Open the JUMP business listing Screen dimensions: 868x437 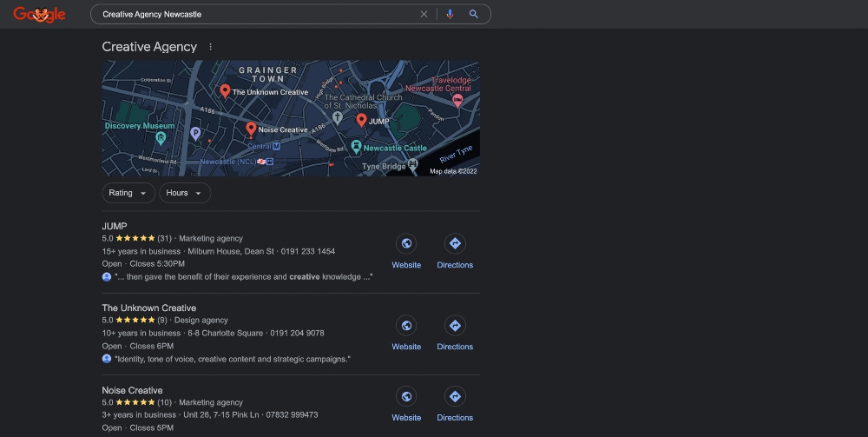pos(115,226)
